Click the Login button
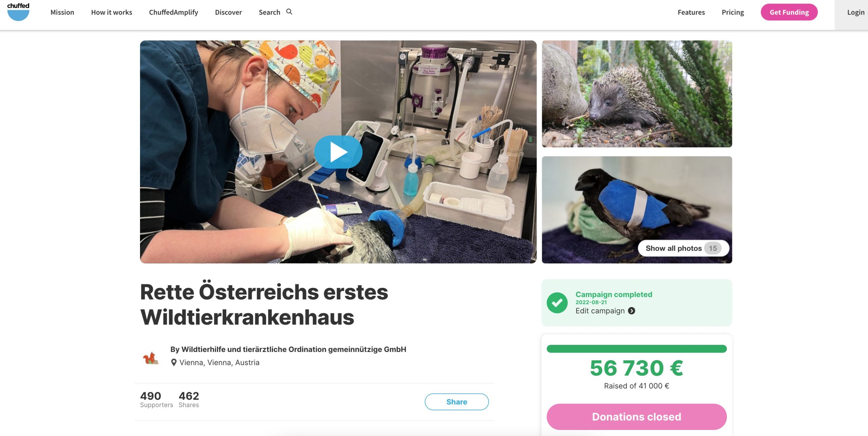Viewport: 868px width, 436px height. click(855, 12)
